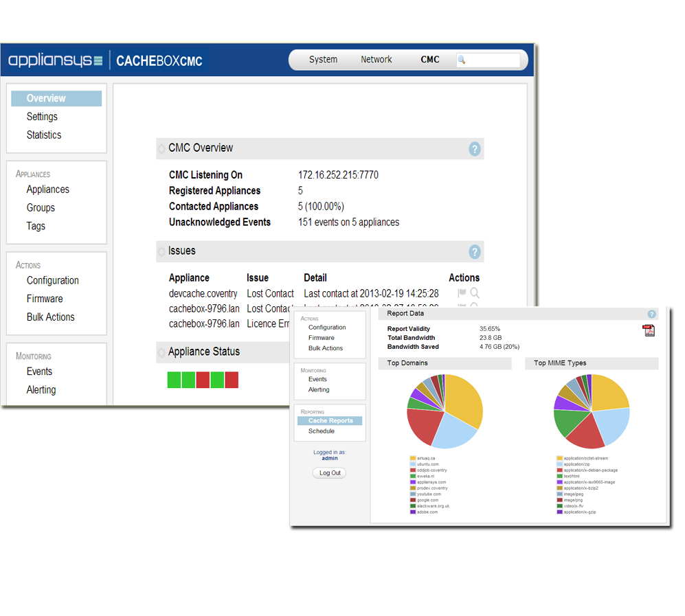Click the header search input field
Screen dimensions: 685x616
point(489,60)
